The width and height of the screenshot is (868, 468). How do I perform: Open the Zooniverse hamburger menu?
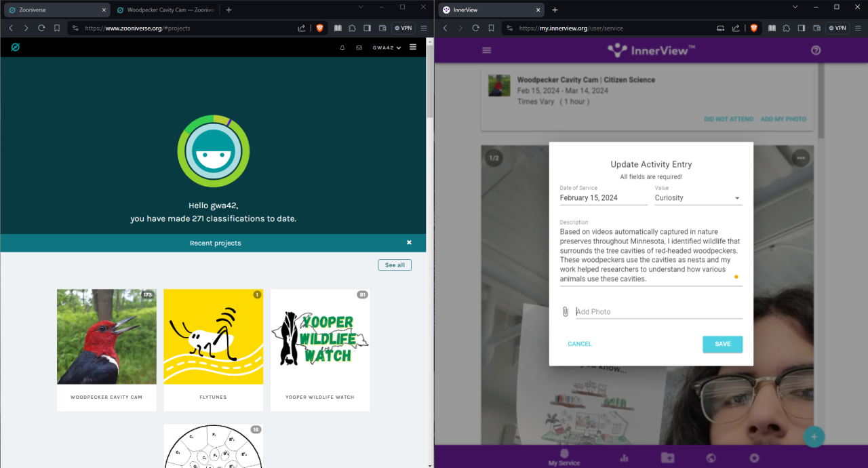[x=413, y=47]
